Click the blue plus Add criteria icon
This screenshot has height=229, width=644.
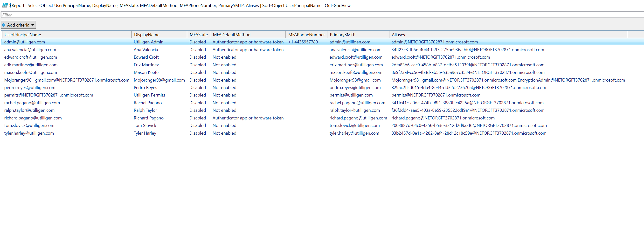(4, 25)
